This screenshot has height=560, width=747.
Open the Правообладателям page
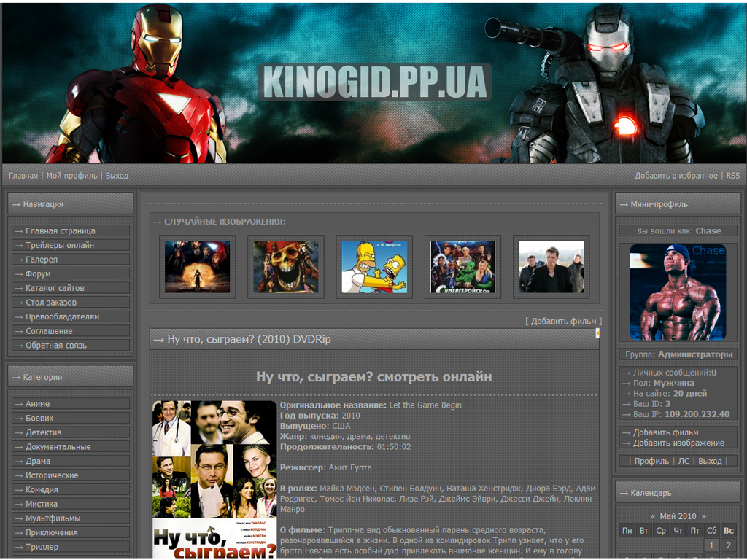point(71,316)
